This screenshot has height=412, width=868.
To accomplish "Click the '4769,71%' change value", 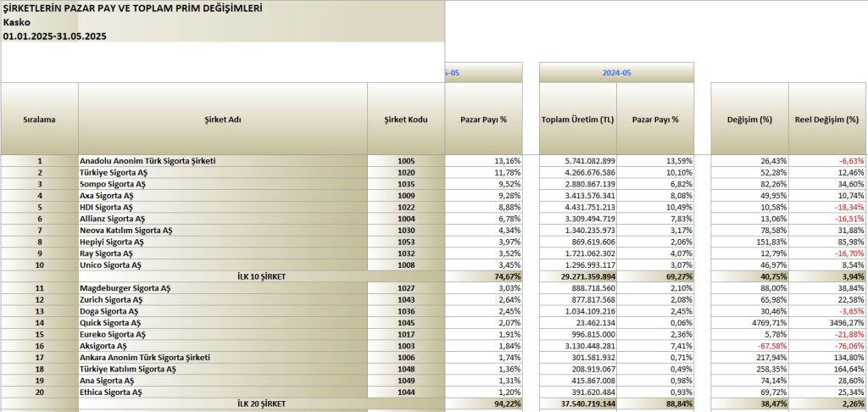I will pos(749,323).
